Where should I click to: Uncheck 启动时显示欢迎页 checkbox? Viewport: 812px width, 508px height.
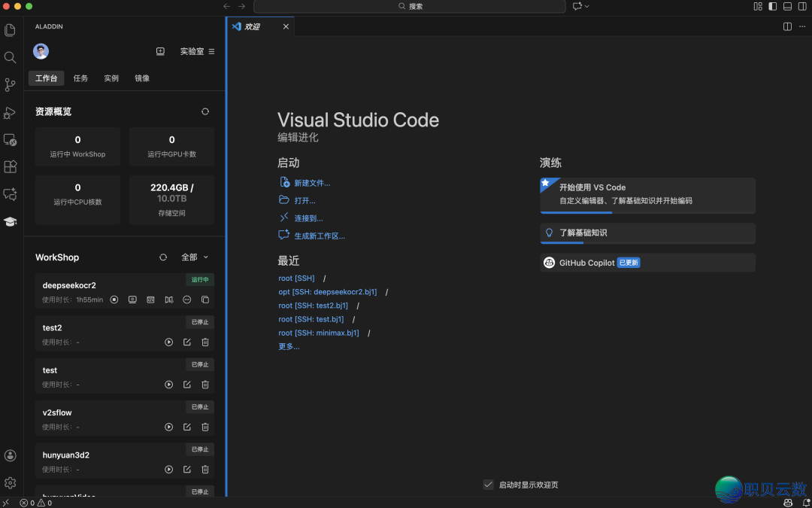click(x=489, y=485)
